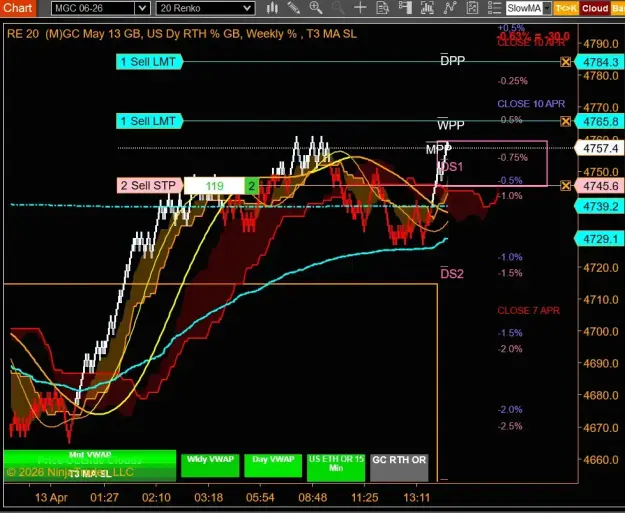625x513 pixels.
Task: Select the top 1 Sell LMT order flag at 4784.3
Action: pyautogui.click(x=149, y=62)
